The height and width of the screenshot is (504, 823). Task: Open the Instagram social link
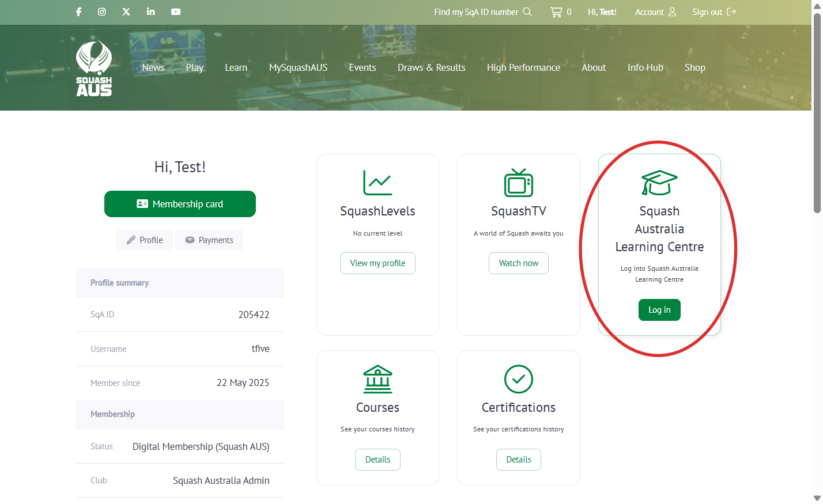(x=102, y=12)
